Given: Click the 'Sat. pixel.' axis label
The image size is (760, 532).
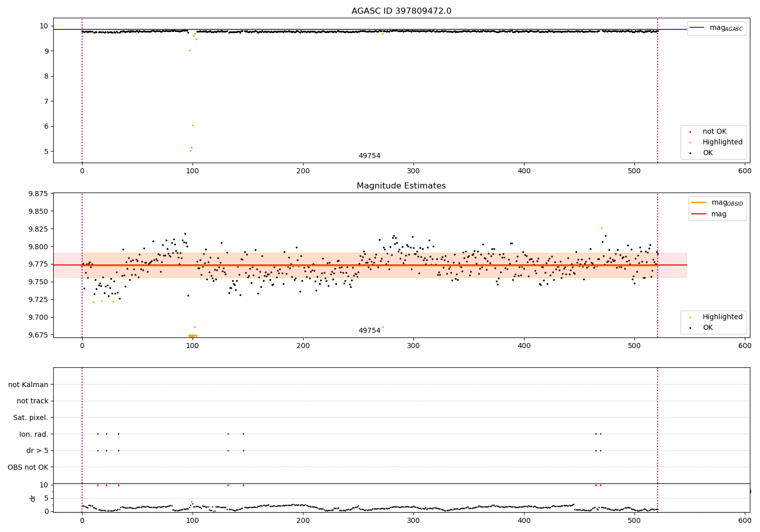Looking at the screenshot, I should click(x=31, y=417).
